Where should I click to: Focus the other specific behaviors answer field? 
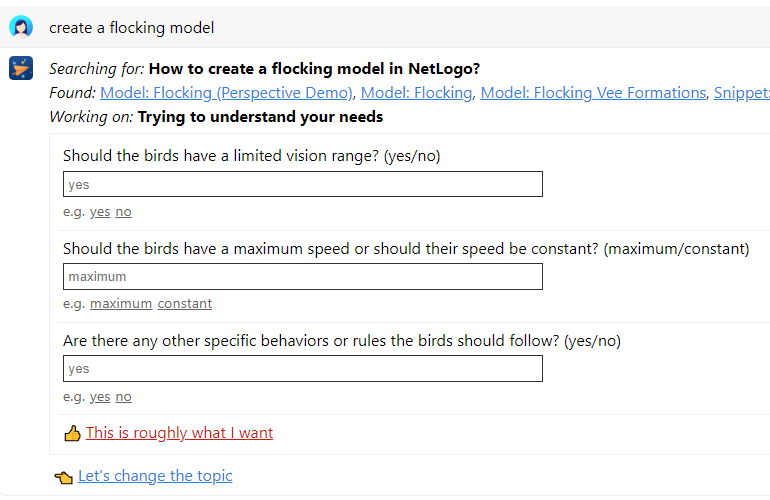pos(303,369)
